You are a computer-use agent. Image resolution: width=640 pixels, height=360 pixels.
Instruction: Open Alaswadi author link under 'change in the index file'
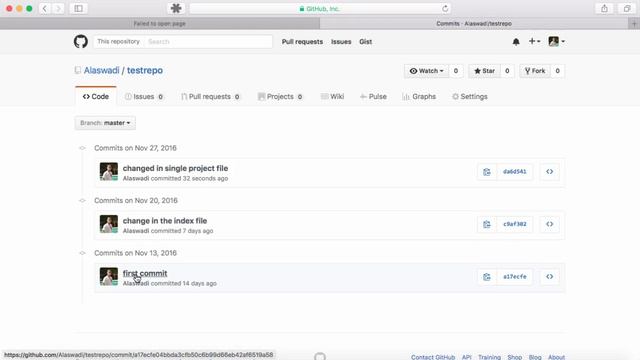(x=136, y=231)
